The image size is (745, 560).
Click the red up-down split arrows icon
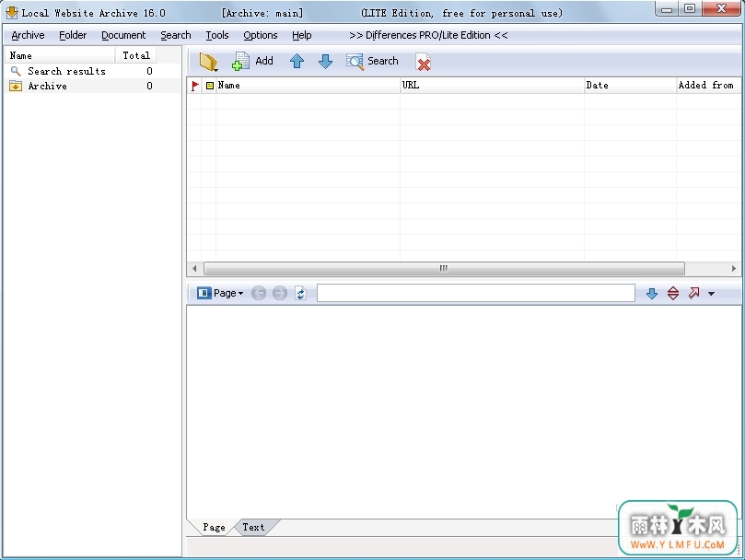click(673, 293)
